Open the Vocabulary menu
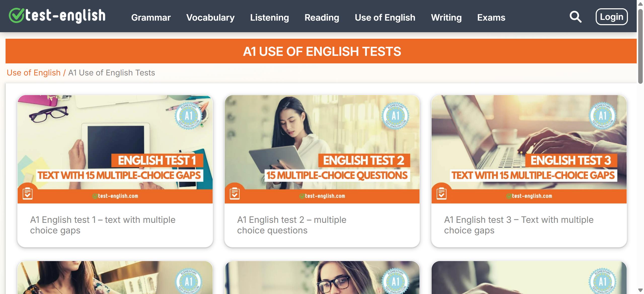Image resolution: width=644 pixels, height=294 pixels. 210,17
